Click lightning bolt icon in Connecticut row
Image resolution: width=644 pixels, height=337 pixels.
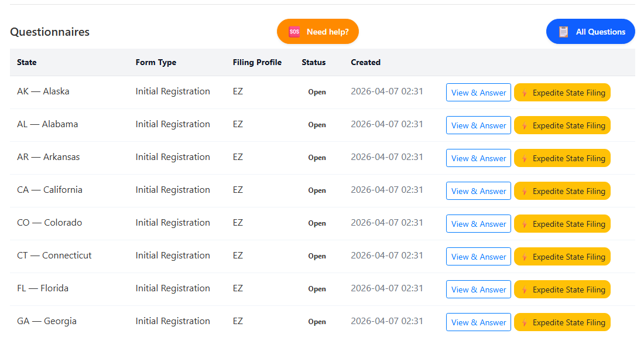point(525,257)
